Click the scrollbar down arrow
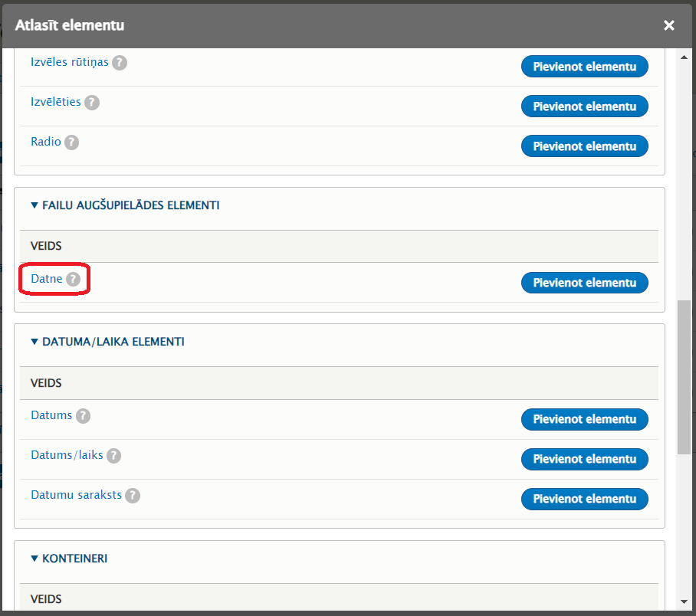 tap(684, 601)
